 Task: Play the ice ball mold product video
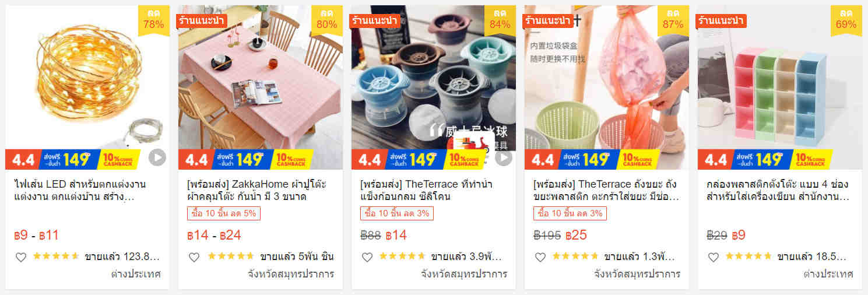point(504,157)
